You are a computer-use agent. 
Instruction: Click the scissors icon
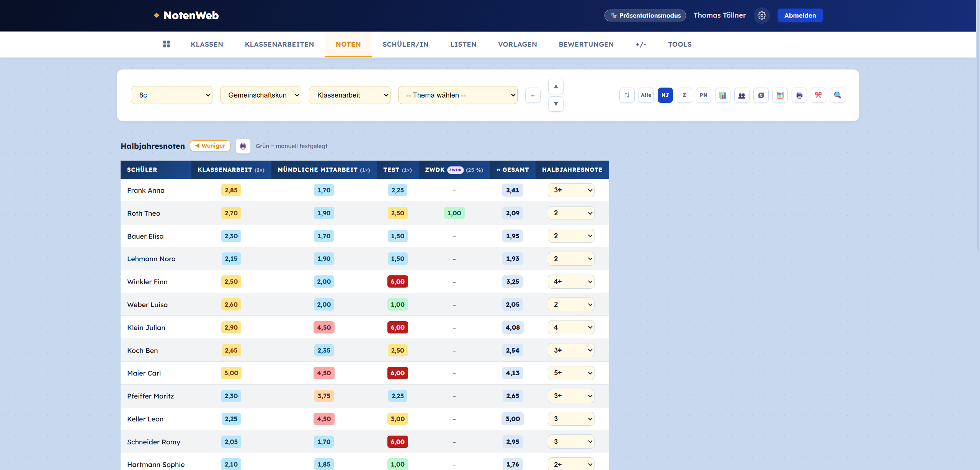coord(818,95)
